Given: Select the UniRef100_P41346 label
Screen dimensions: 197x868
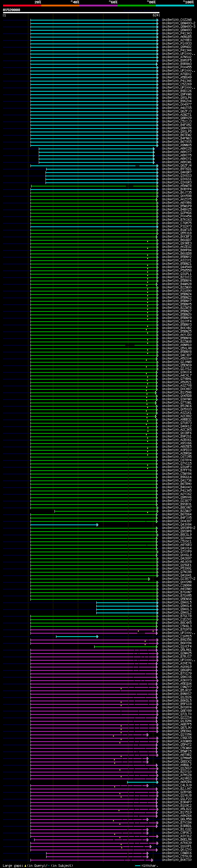Looking at the screenshot, I should pyautogui.click(x=176, y=81).
